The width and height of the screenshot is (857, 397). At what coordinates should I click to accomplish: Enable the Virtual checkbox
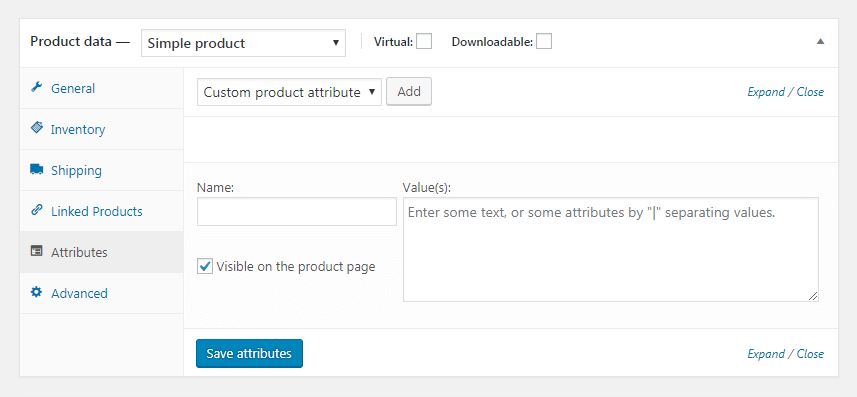tap(424, 42)
